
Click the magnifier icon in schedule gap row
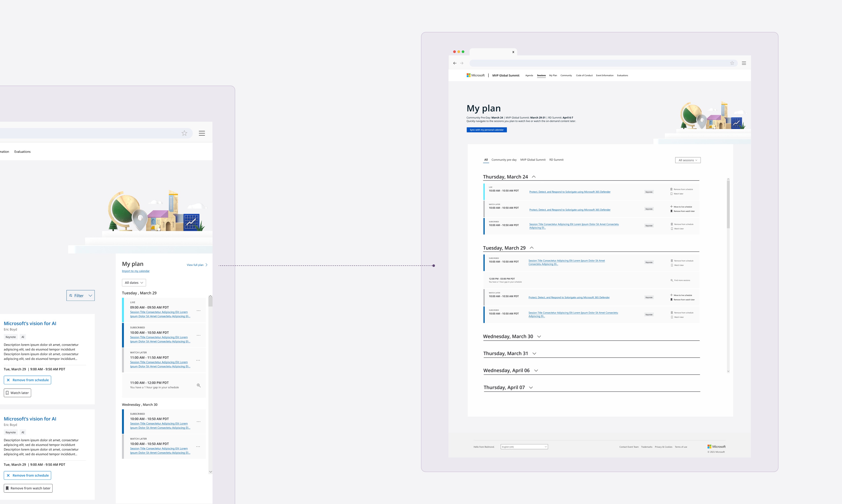click(199, 385)
